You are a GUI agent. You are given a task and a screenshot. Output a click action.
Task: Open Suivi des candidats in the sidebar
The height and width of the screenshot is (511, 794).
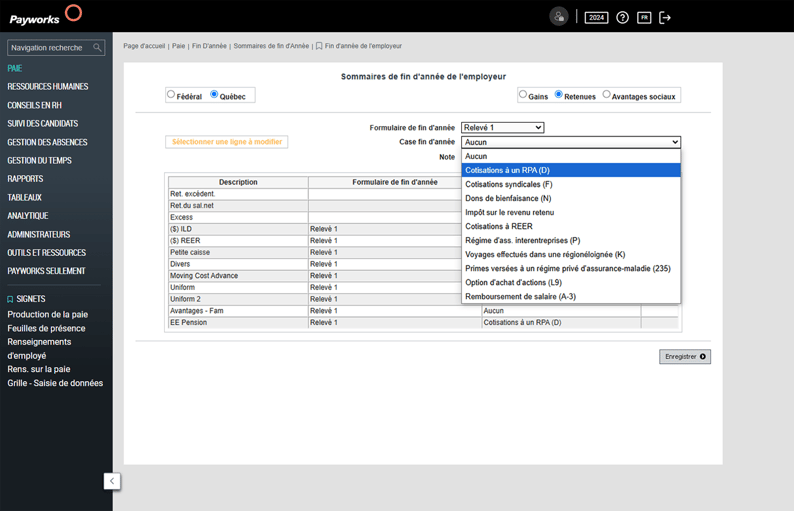coord(43,124)
